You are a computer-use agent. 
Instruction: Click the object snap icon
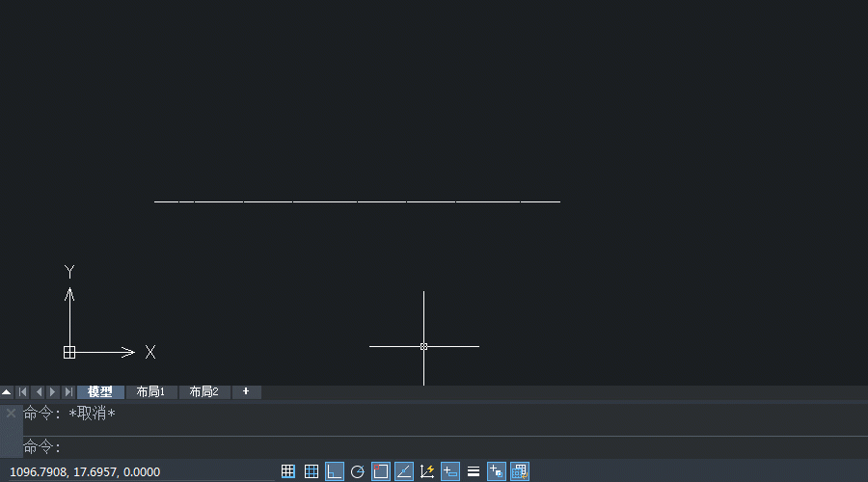click(381, 471)
